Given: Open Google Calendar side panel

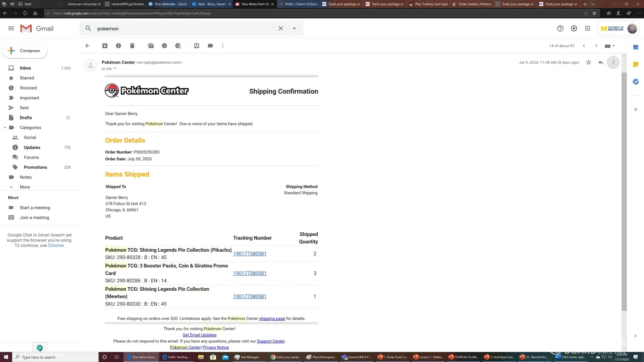Looking at the screenshot, I should [636, 47].
